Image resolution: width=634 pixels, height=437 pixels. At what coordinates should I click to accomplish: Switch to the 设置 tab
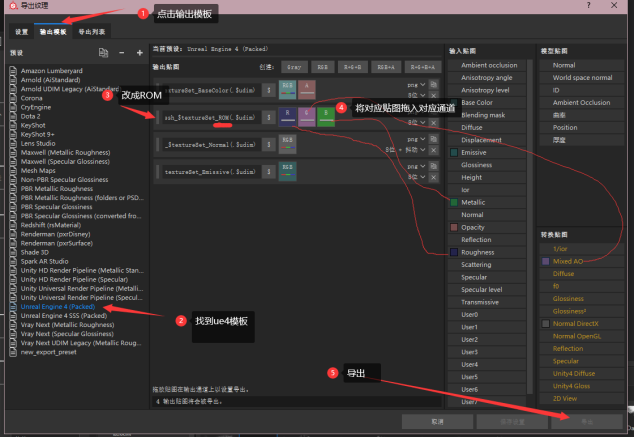20,32
